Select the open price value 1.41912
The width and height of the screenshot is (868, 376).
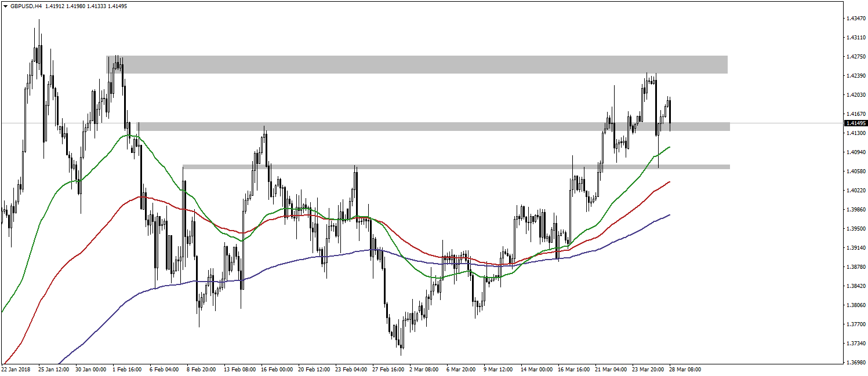pyautogui.click(x=55, y=6)
